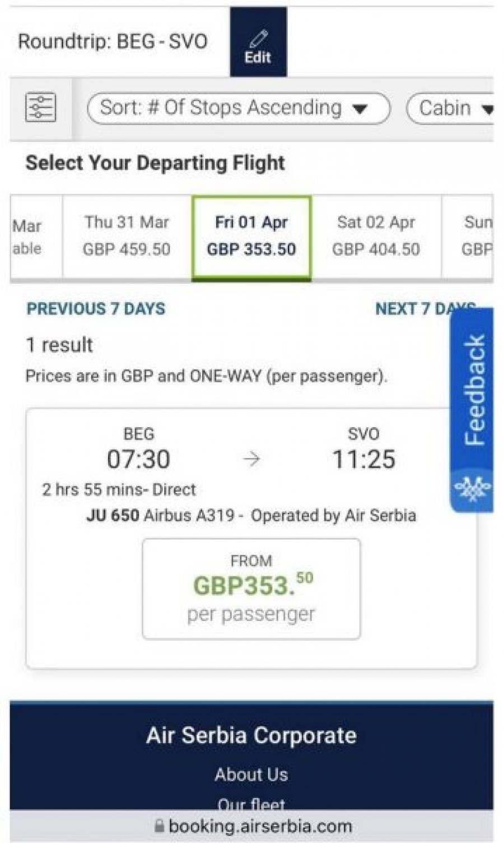Click the Air Serbia emblem on Feedback tab
Viewport: 504px width, 843px height.
pyautogui.click(x=472, y=489)
